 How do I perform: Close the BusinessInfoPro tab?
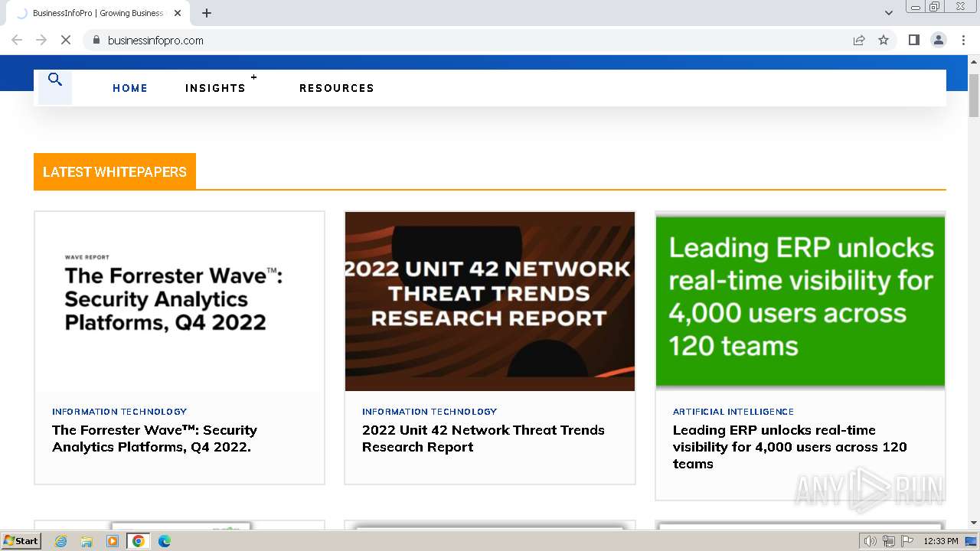pos(178,13)
